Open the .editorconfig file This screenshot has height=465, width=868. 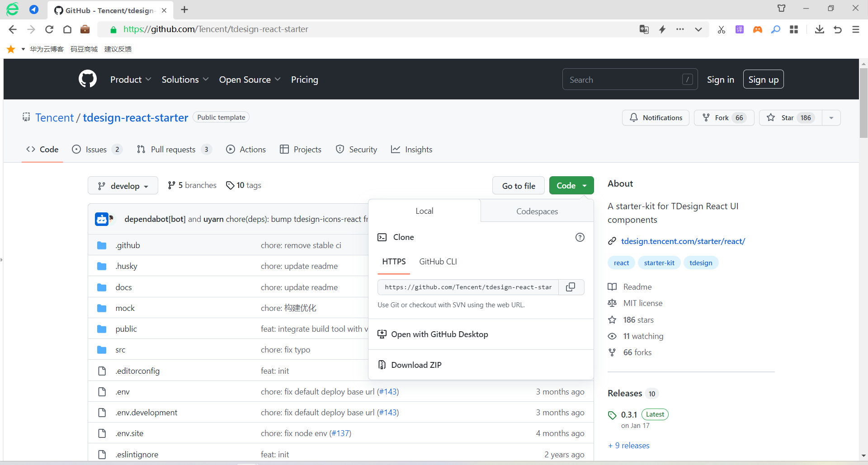tap(137, 371)
